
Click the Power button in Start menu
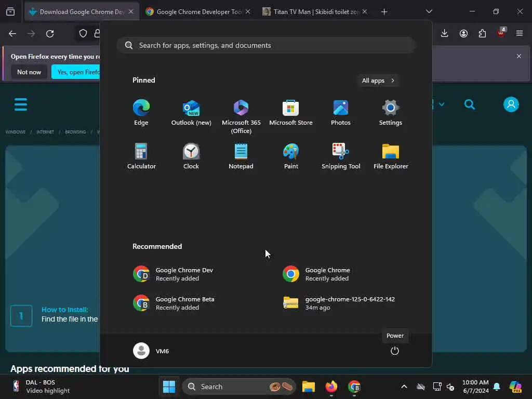coord(395,351)
